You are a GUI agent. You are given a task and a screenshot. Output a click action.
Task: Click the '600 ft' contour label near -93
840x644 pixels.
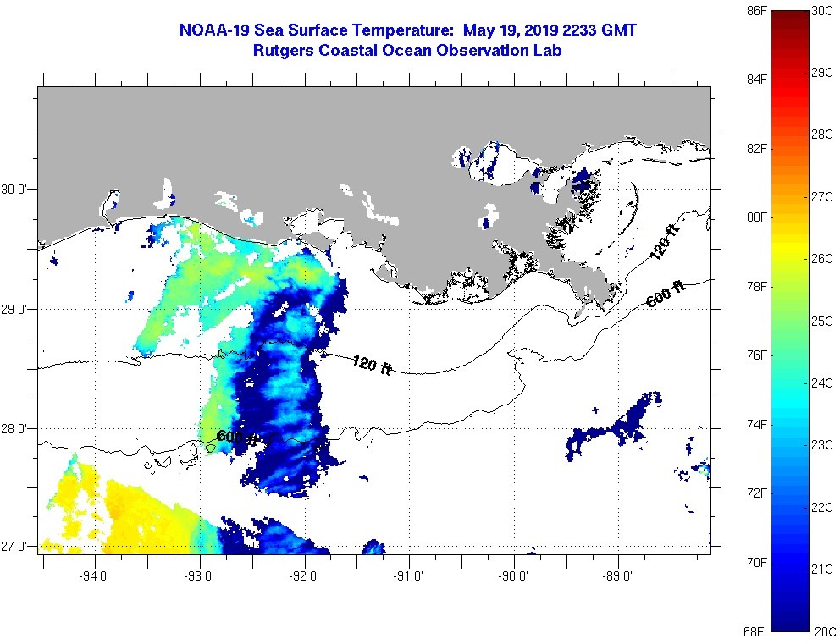pos(239,438)
